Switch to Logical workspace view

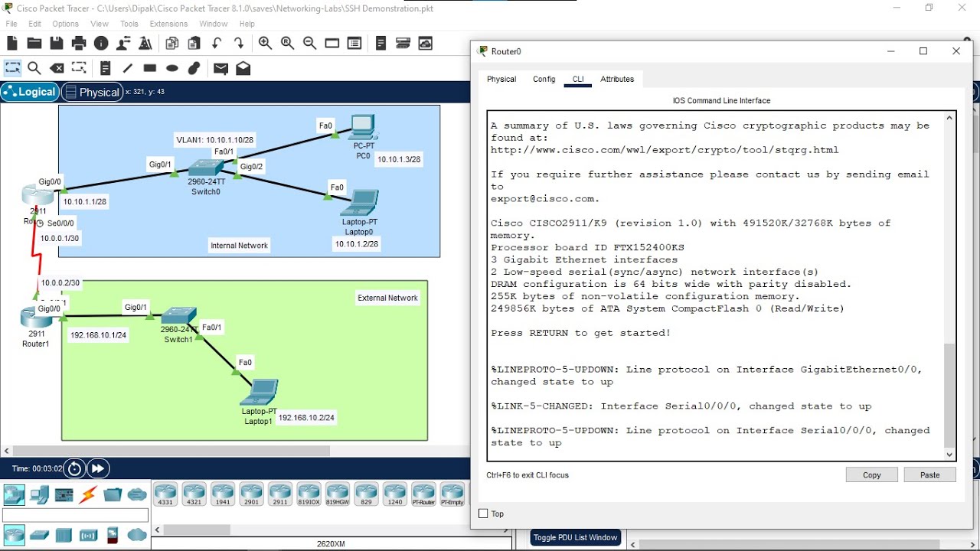click(30, 92)
